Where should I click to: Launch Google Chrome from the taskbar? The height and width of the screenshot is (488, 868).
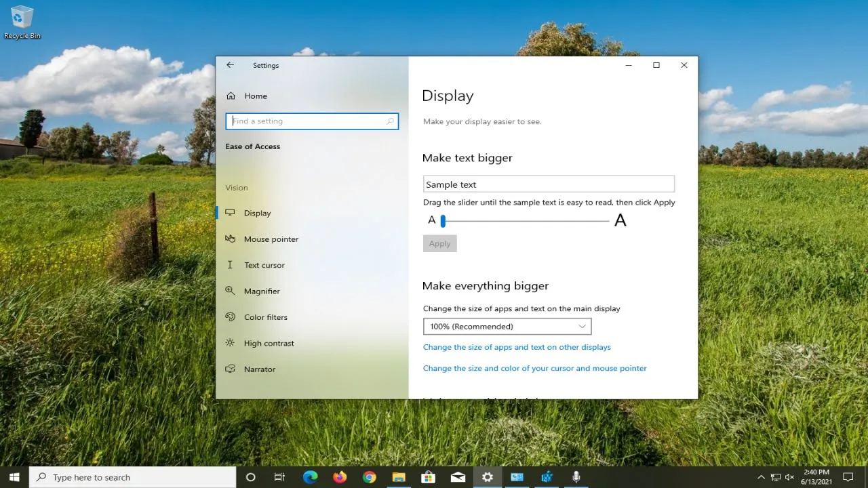369,477
